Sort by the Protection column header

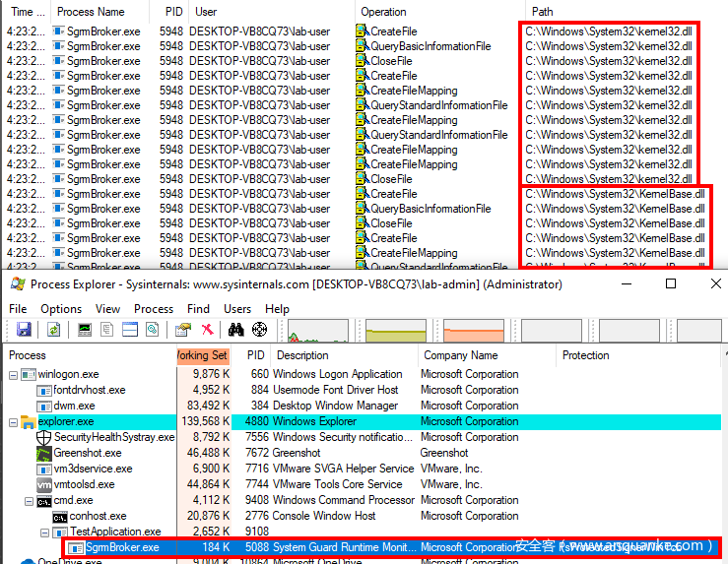[638, 355]
